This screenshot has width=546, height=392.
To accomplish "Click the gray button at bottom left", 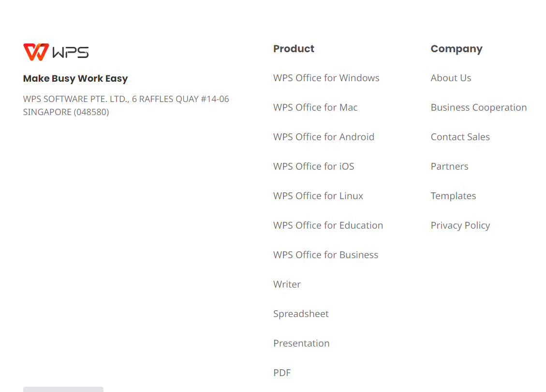I will pos(63,390).
